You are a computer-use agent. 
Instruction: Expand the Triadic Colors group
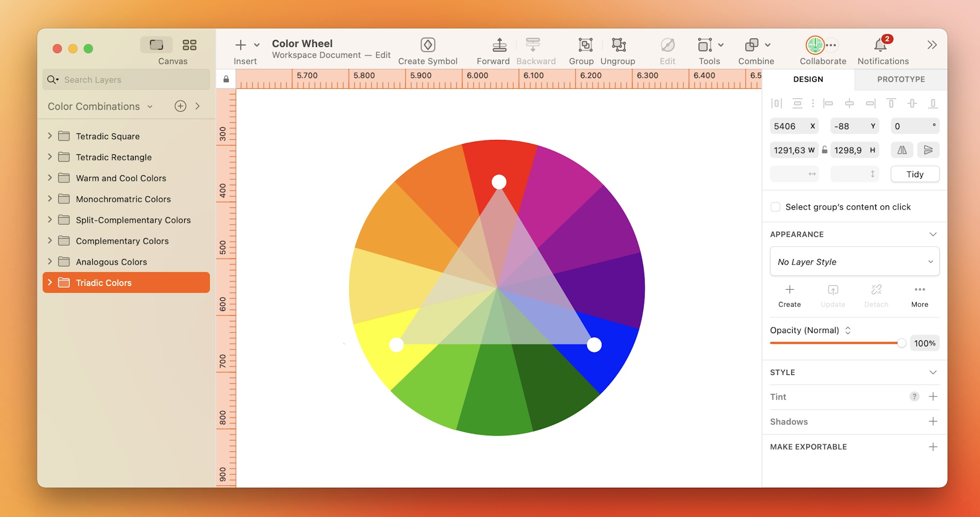coord(50,283)
